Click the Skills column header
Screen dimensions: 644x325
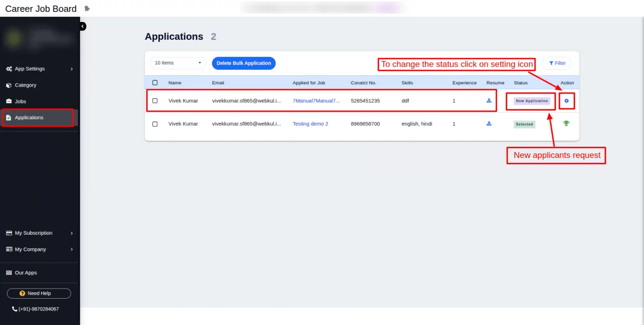[x=407, y=83]
